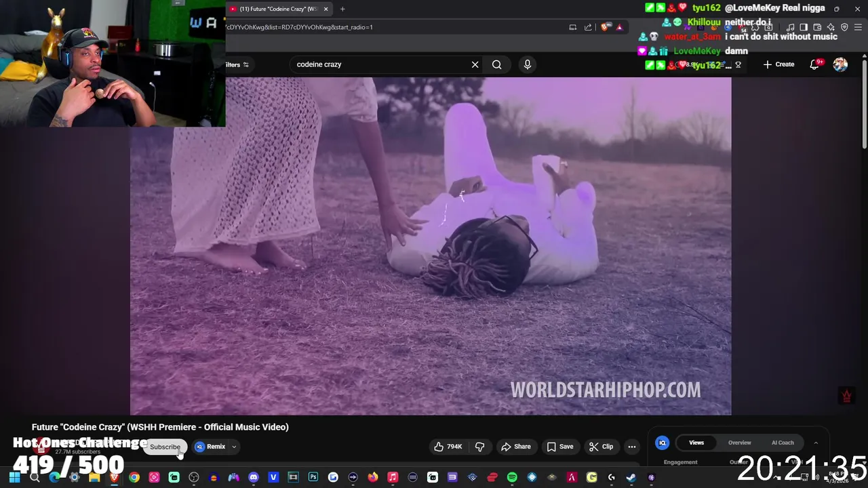Collapse the vidIQ panel chevron
Viewport: 868px width, 488px height.
816,443
